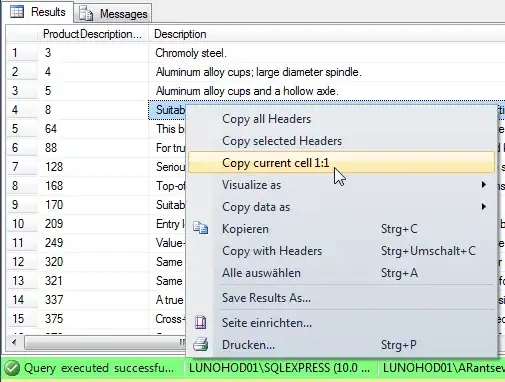505x382 pixels.
Task: Click the Kopieren copy icon
Action: click(200, 228)
